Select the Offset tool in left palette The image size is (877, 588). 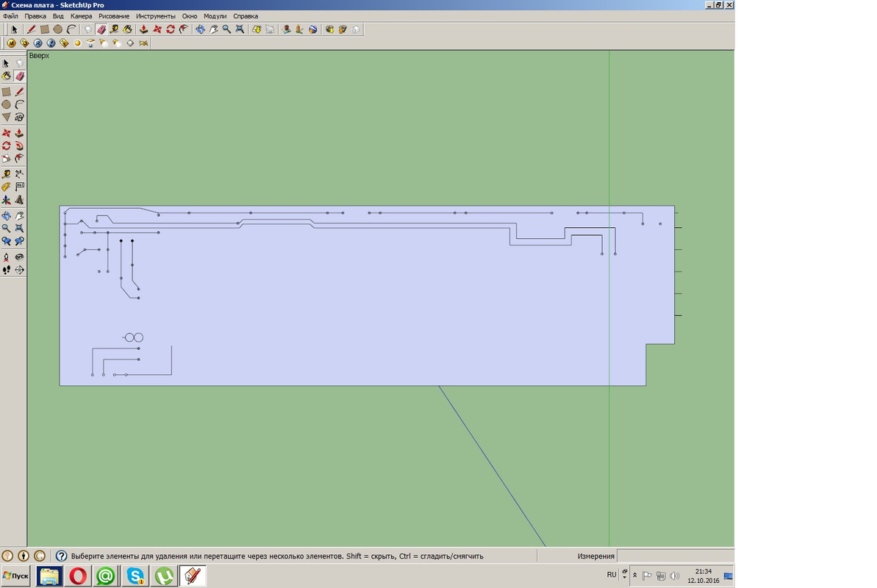pos(20,159)
